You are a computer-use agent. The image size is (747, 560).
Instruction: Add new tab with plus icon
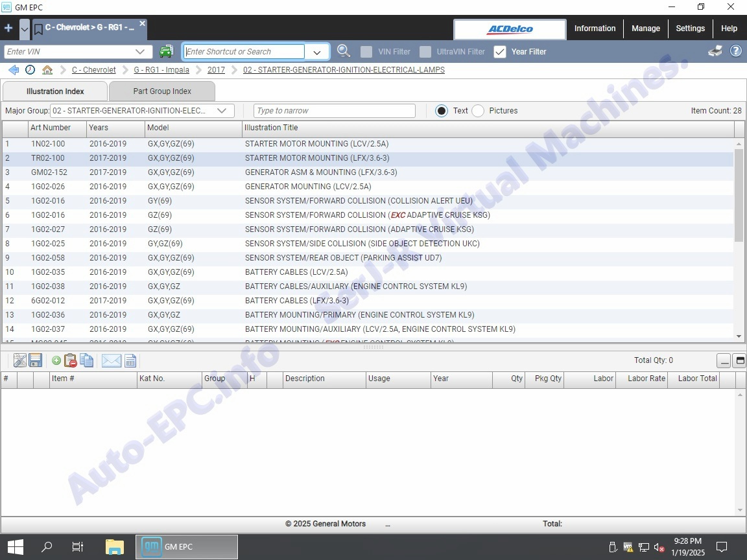tap(8, 29)
